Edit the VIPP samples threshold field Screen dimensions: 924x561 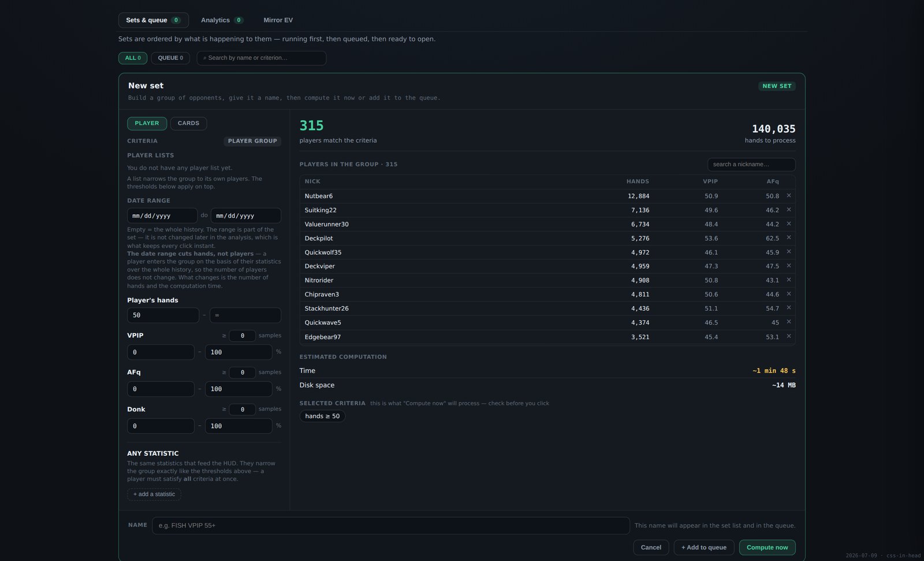pyautogui.click(x=242, y=336)
